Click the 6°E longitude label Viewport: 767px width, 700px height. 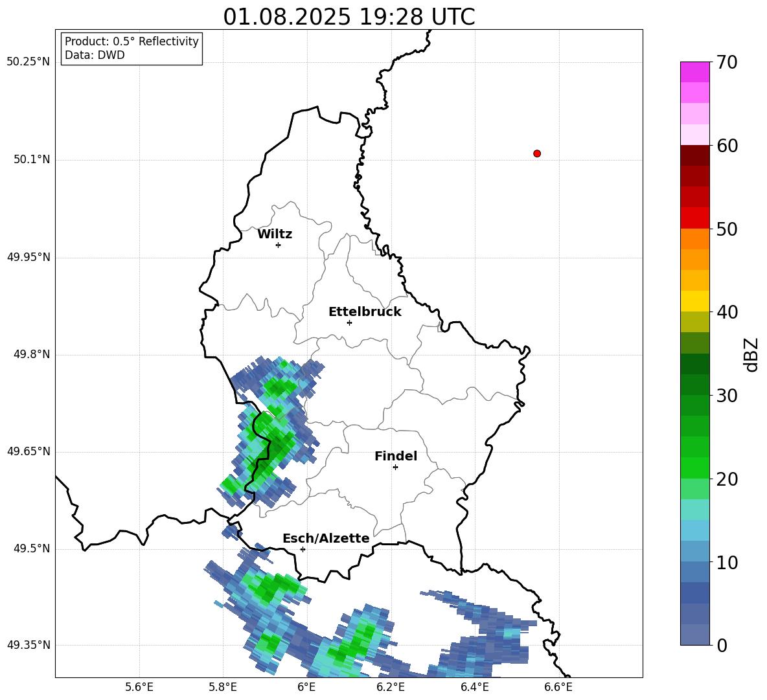pyautogui.click(x=306, y=688)
